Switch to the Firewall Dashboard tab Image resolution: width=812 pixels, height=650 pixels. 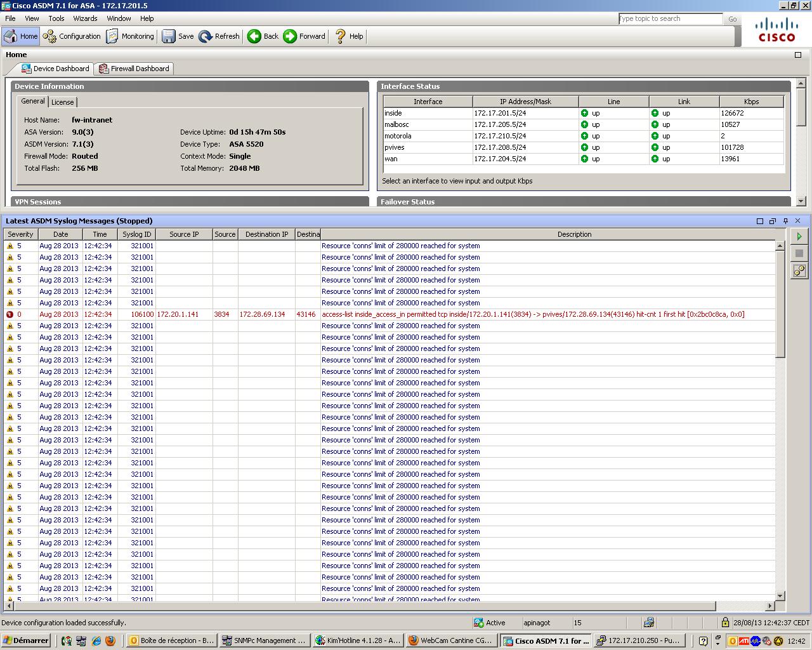coord(134,69)
